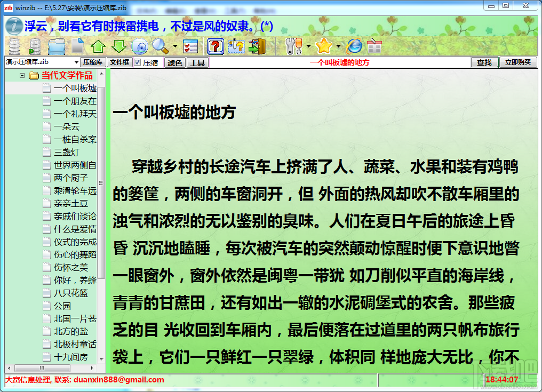Click the 滤色 button

click(x=175, y=62)
